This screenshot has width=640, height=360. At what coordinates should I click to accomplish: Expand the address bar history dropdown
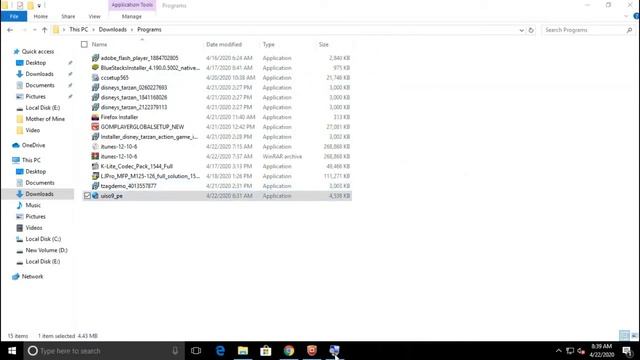(x=521, y=30)
